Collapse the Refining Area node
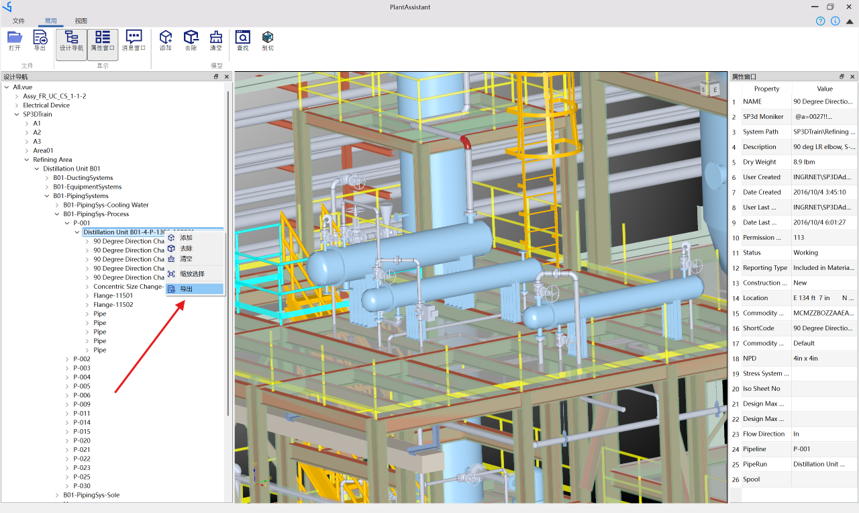Image resolution: width=859 pixels, height=513 pixels. click(27, 159)
